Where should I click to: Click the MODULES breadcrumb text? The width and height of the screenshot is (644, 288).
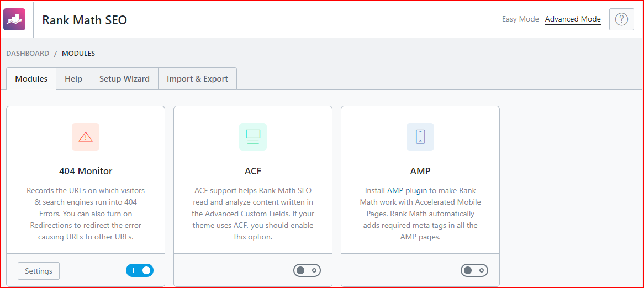click(78, 54)
